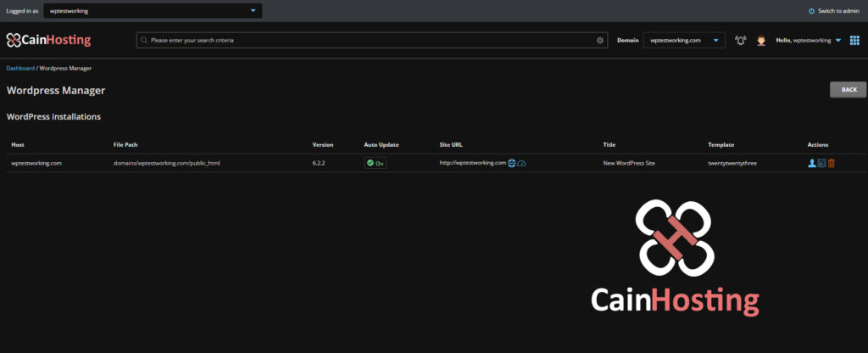Click the BACK button
868x353 pixels.
848,89
